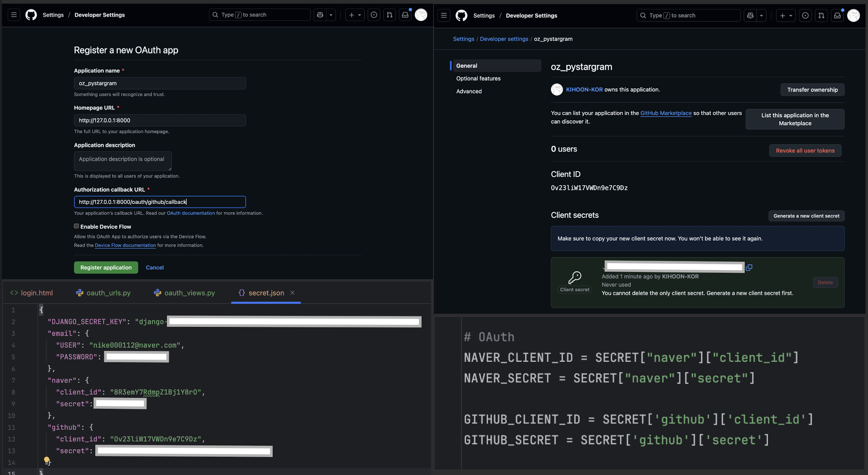Screen dimensions: 868x475
Task: Select Optional features in settings sidebar
Action: (478, 78)
